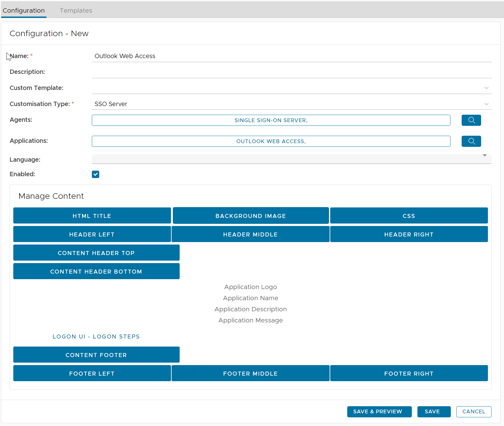
Task: Switch to the Templates tab
Action: 76,11
